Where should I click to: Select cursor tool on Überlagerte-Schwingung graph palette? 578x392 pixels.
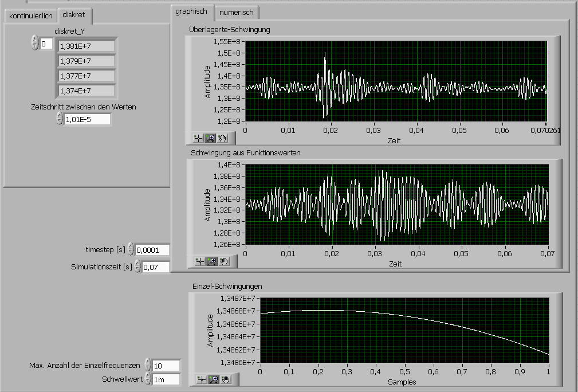pos(198,138)
